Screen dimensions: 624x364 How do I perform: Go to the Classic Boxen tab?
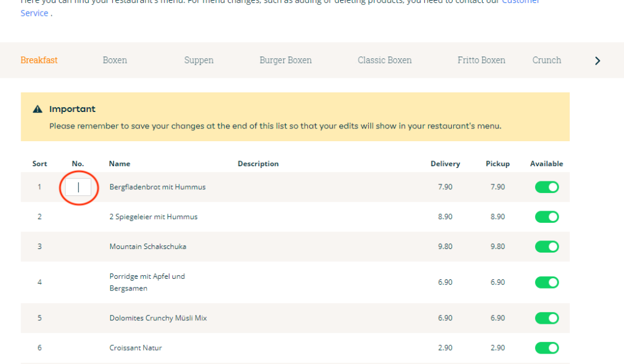click(x=385, y=60)
